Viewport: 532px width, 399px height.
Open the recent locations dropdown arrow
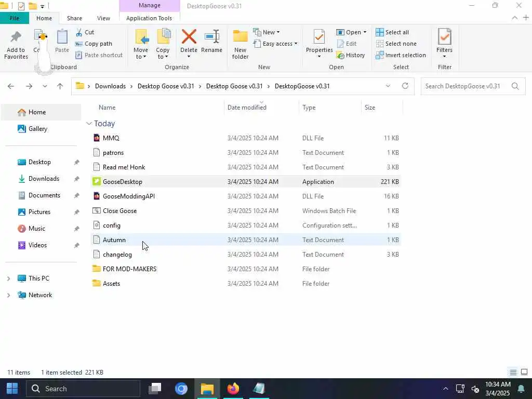tap(45, 86)
